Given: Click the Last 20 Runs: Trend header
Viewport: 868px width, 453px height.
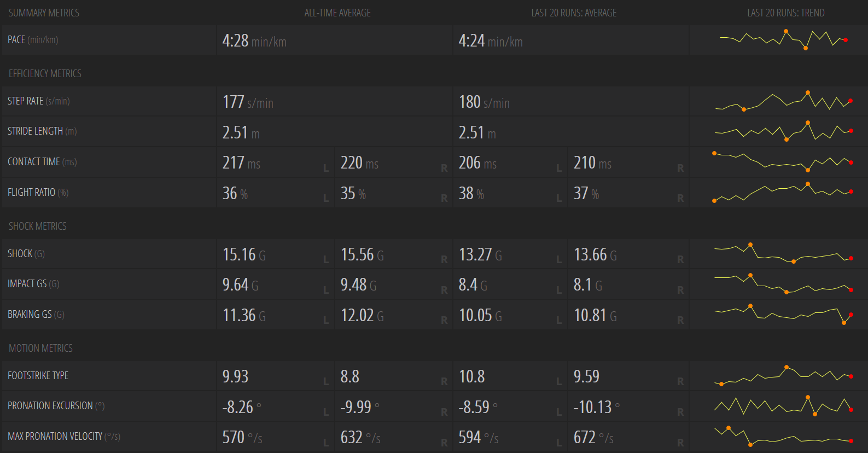Looking at the screenshot, I should click(x=786, y=13).
